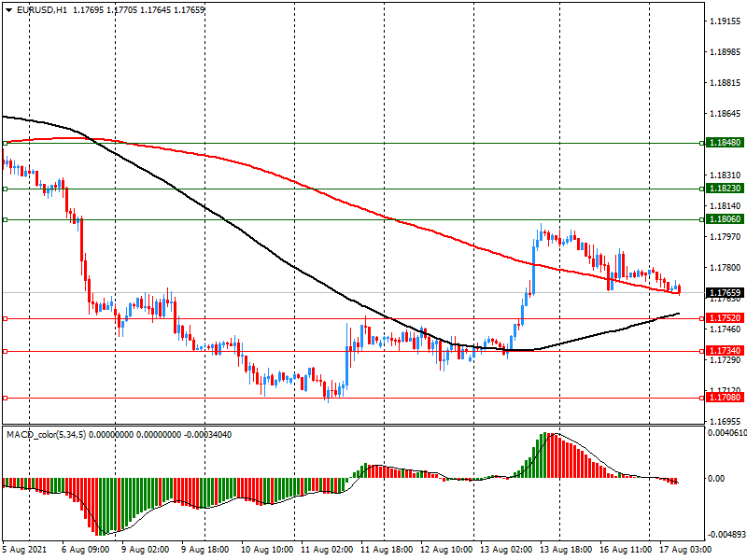Click the 1.17080 red level price label
This screenshot has width=747, height=560.
[x=725, y=398]
